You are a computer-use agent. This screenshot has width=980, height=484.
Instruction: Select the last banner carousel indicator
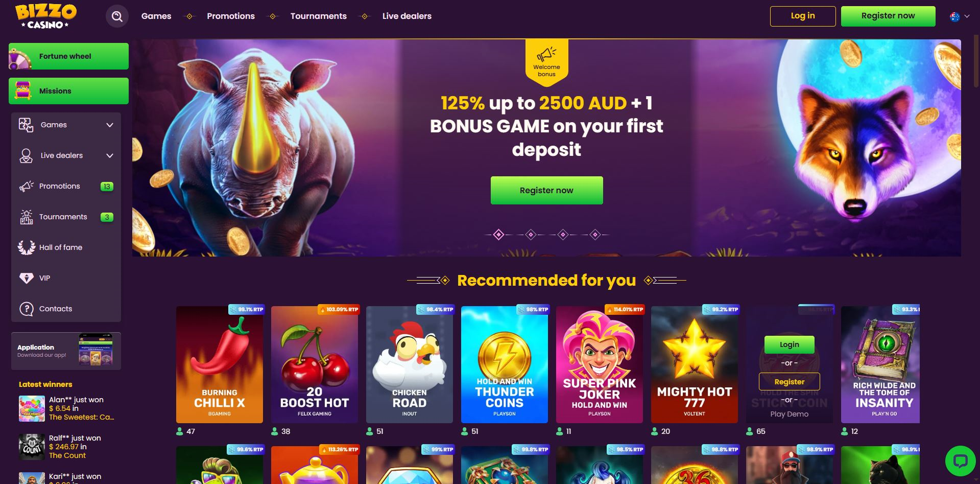(x=595, y=235)
